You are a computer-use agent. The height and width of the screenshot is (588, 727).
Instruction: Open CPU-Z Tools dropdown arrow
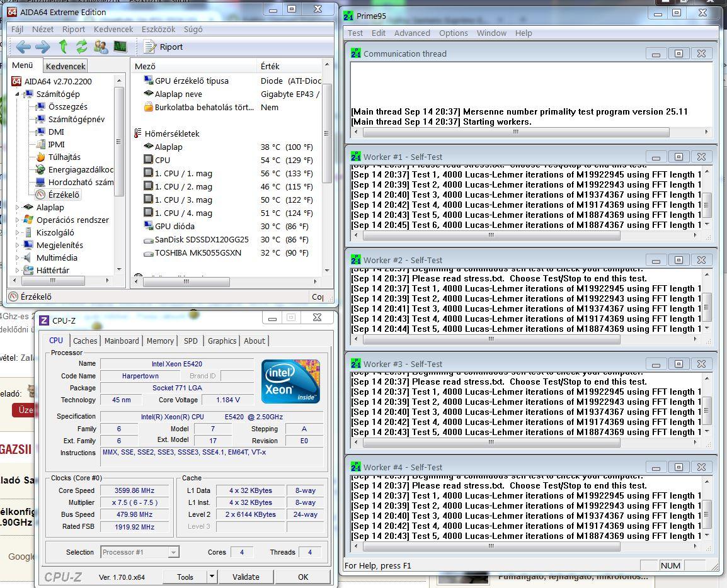coord(212,577)
